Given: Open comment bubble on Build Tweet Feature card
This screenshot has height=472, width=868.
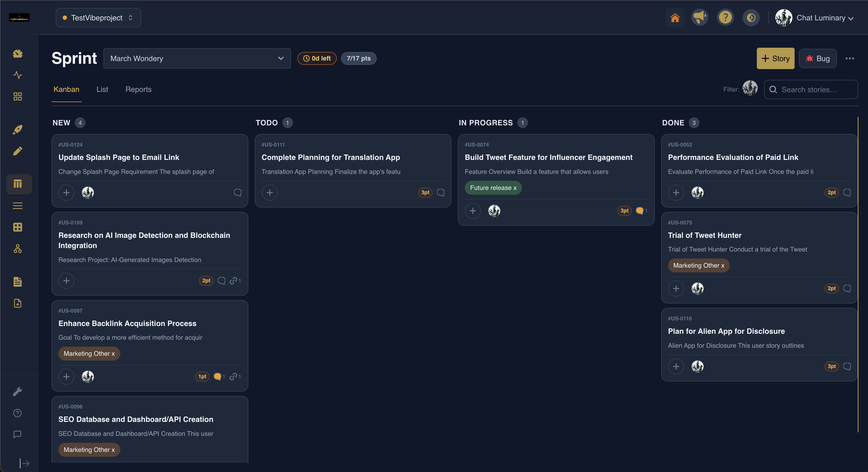Looking at the screenshot, I should [639, 211].
